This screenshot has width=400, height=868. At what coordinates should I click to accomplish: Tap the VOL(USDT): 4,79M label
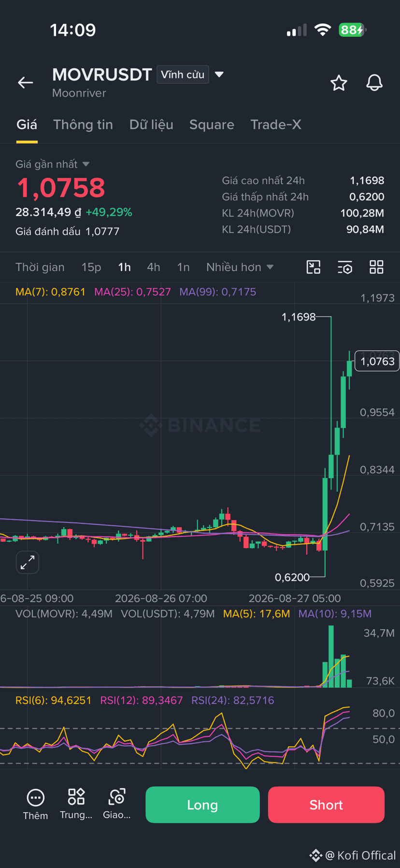coord(168,614)
